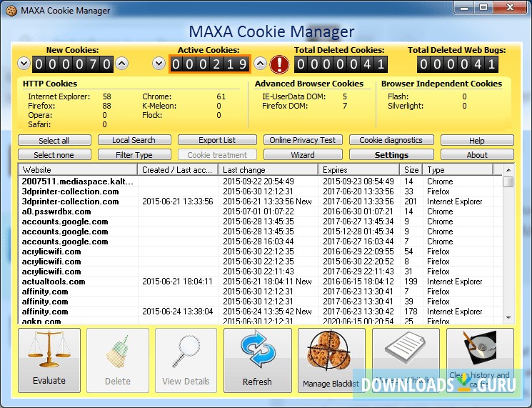Image resolution: width=532 pixels, height=408 pixels.
Task: Start the Wizard
Action: [303, 155]
